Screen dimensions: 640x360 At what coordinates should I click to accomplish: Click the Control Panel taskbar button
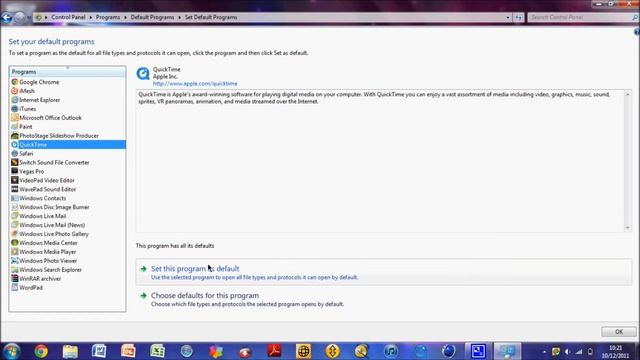[507, 351]
